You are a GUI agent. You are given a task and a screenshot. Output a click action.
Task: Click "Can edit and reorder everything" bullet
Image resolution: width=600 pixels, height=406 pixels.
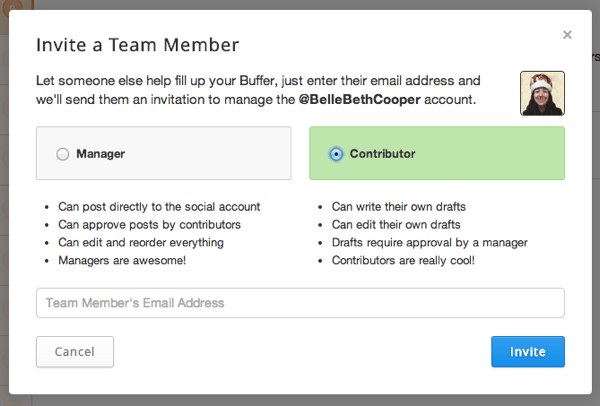142,242
